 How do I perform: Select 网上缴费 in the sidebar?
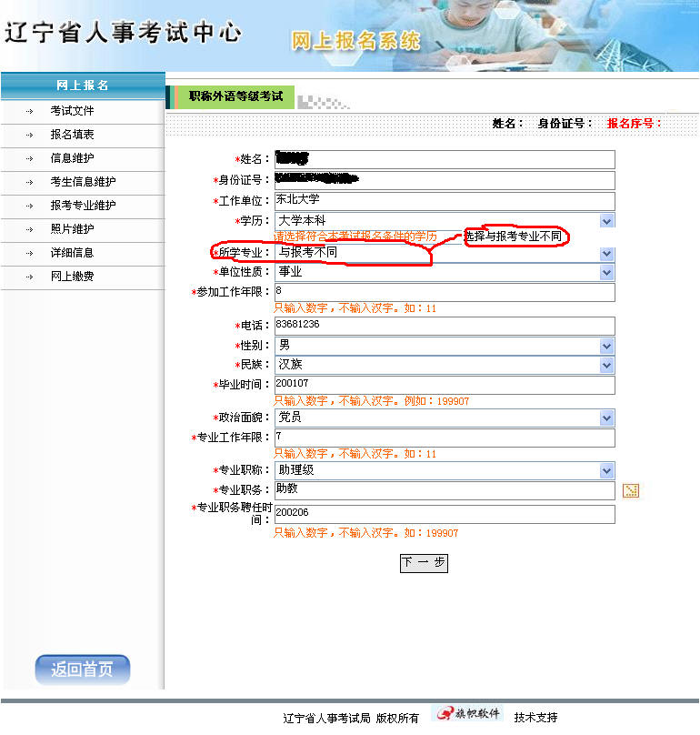click(x=72, y=277)
